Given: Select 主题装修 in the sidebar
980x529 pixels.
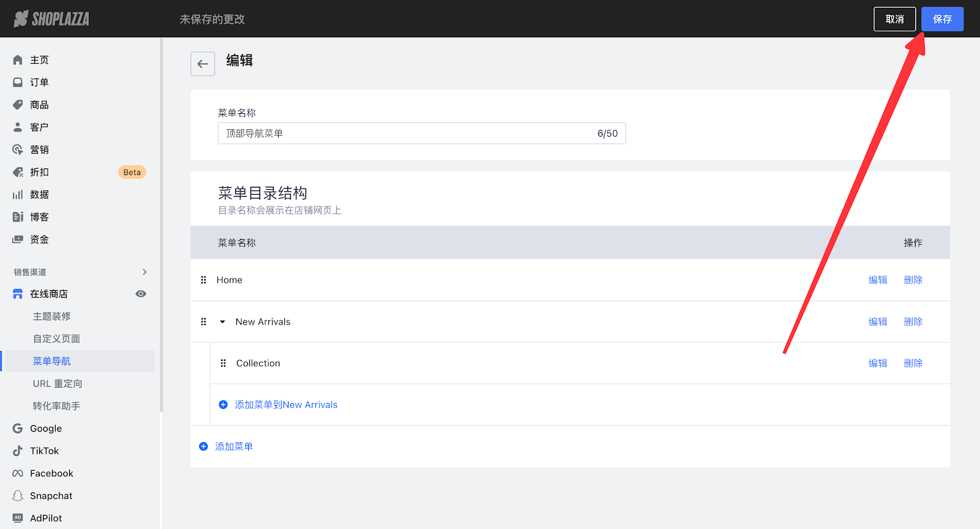Looking at the screenshot, I should 52,316.
